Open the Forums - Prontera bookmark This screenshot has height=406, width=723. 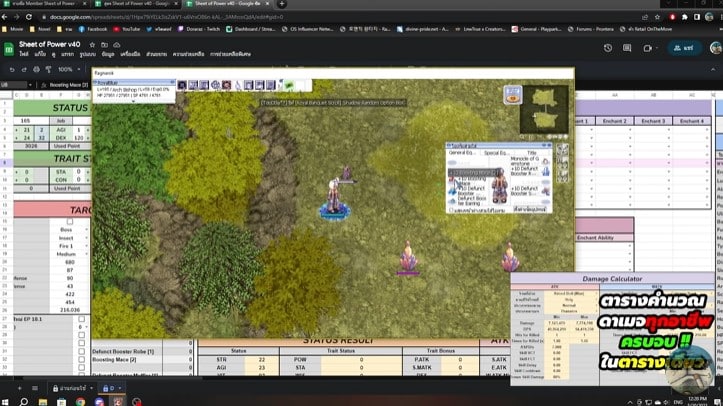point(591,29)
